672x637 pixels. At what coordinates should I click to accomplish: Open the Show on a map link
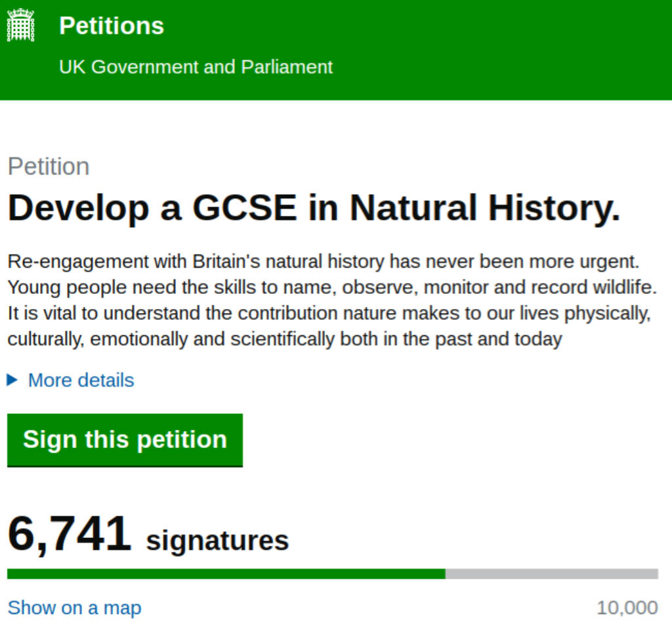pos(74,607)
